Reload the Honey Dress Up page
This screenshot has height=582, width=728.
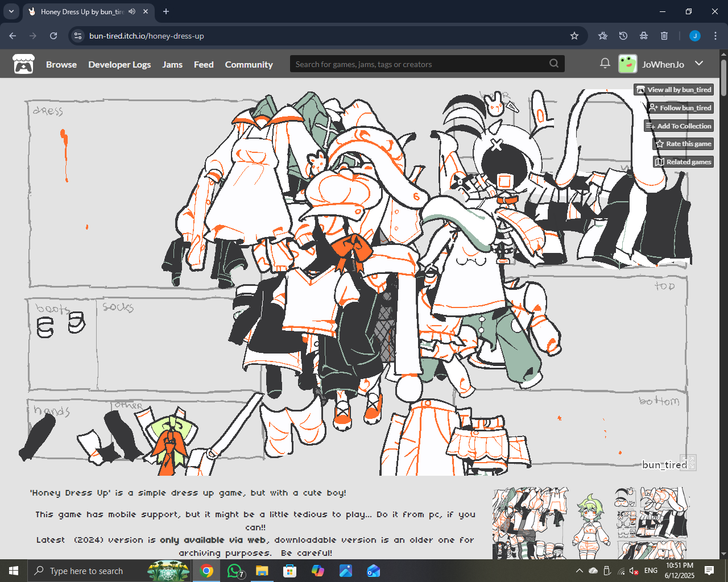click(53, 36)
